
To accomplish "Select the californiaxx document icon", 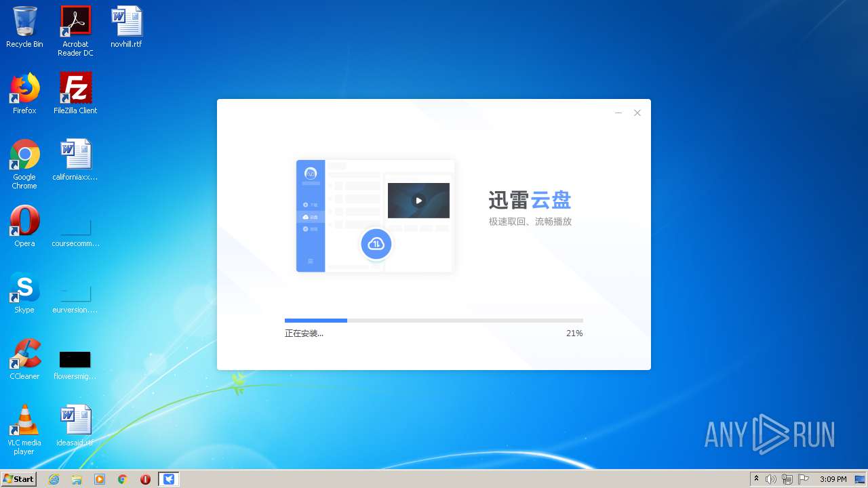I will point(75,160).
